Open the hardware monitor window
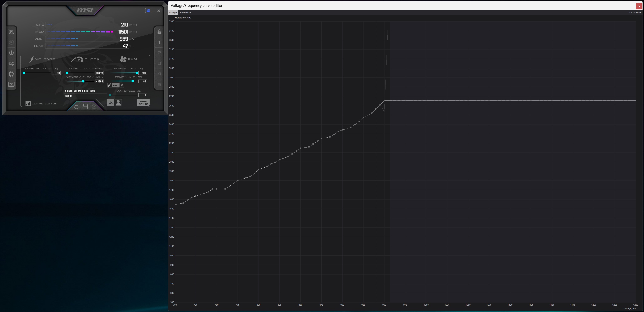The height and width of the screenshot is (312, 644). 11,84
